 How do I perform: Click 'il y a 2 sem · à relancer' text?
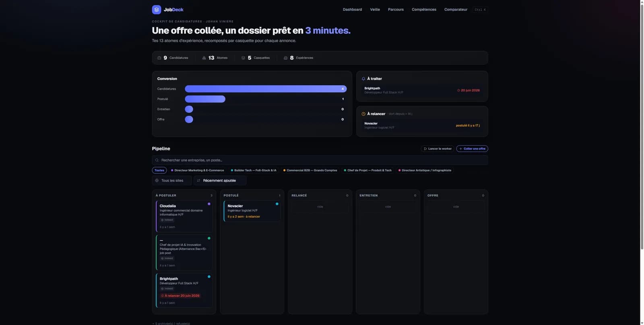coord(244,217)
